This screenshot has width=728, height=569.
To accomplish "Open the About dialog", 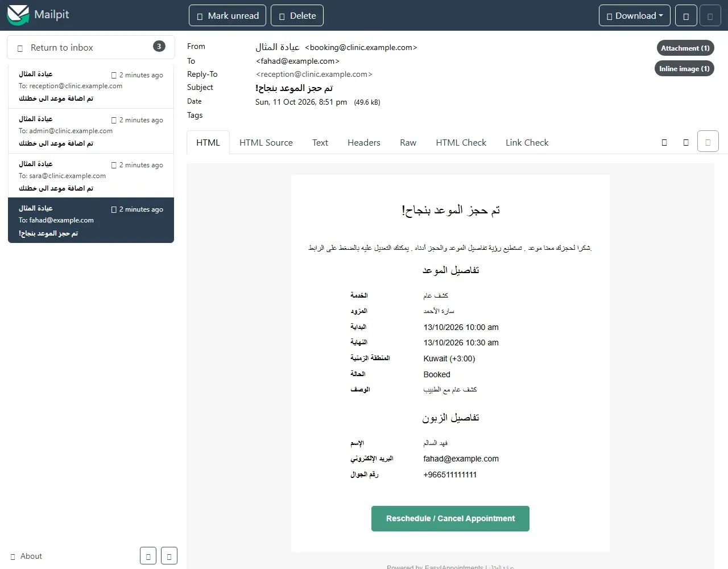I will click(26, 556).
